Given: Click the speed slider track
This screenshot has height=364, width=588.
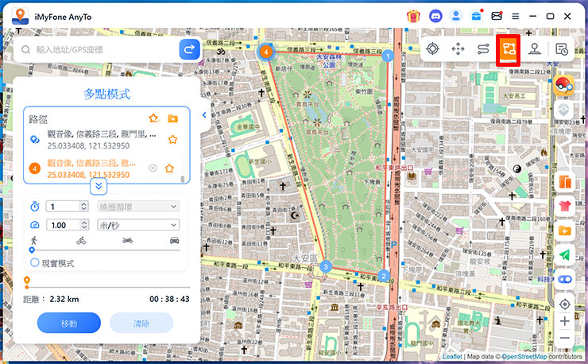Looking at the screenshot, I should 103,250.
